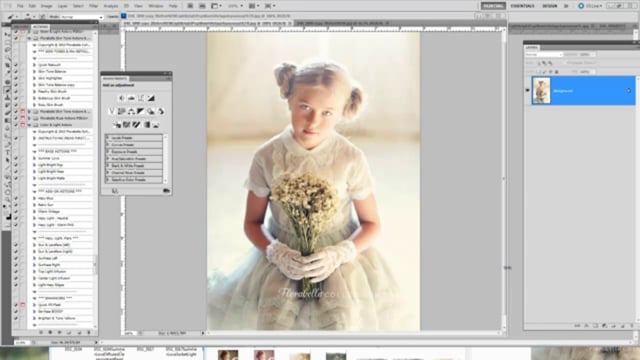Open the Filter menu
The height and width of the screenshot is (360, 640).
pyautogui.click(x=93, y=6)
